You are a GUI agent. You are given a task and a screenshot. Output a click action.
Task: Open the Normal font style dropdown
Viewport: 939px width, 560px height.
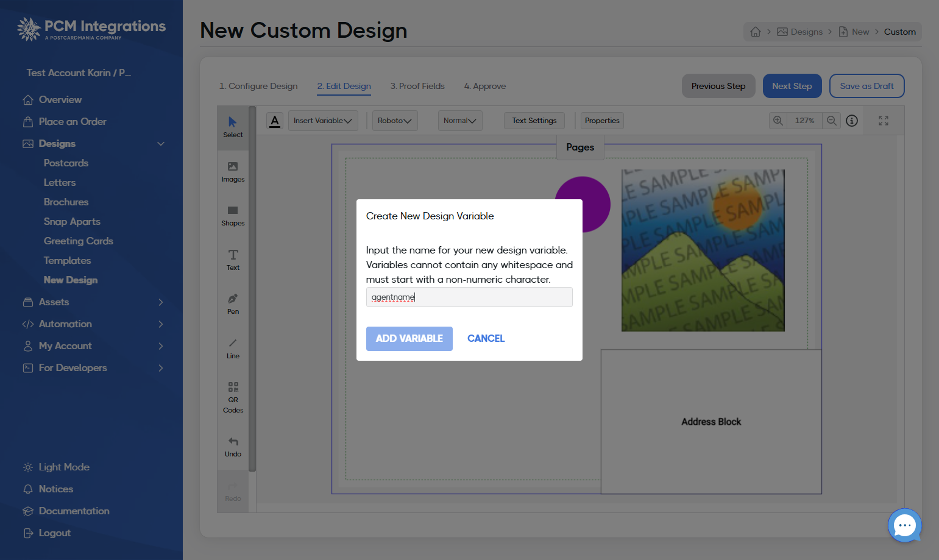(x=460, y=121)
